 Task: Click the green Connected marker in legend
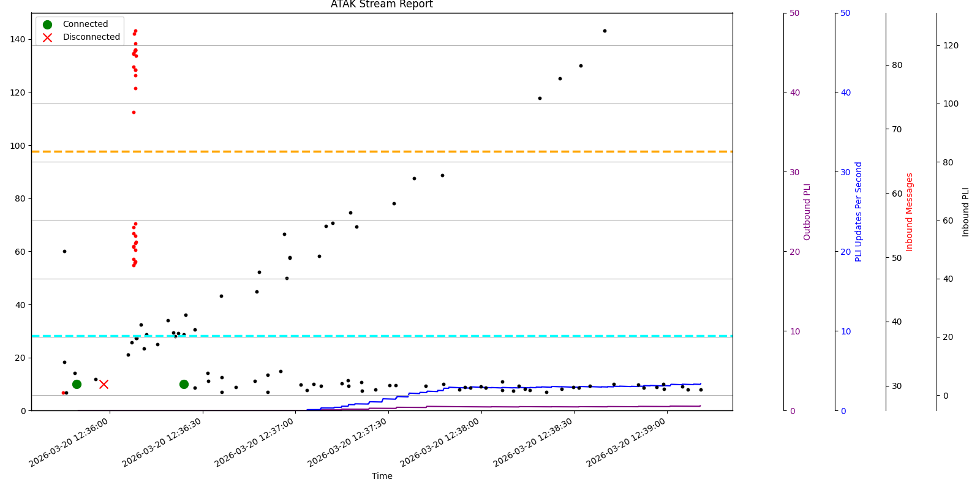coord(47,24)
